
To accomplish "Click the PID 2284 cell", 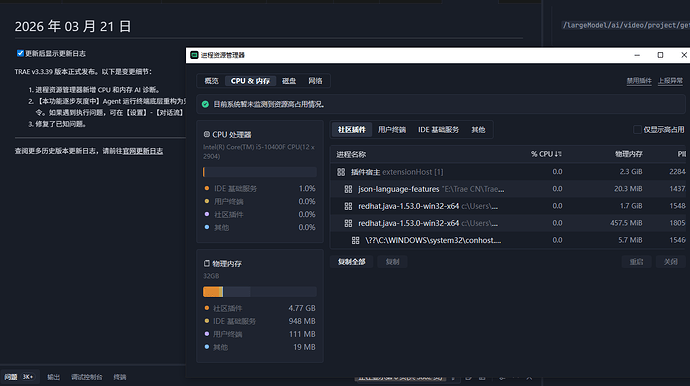I will point(677,172).
